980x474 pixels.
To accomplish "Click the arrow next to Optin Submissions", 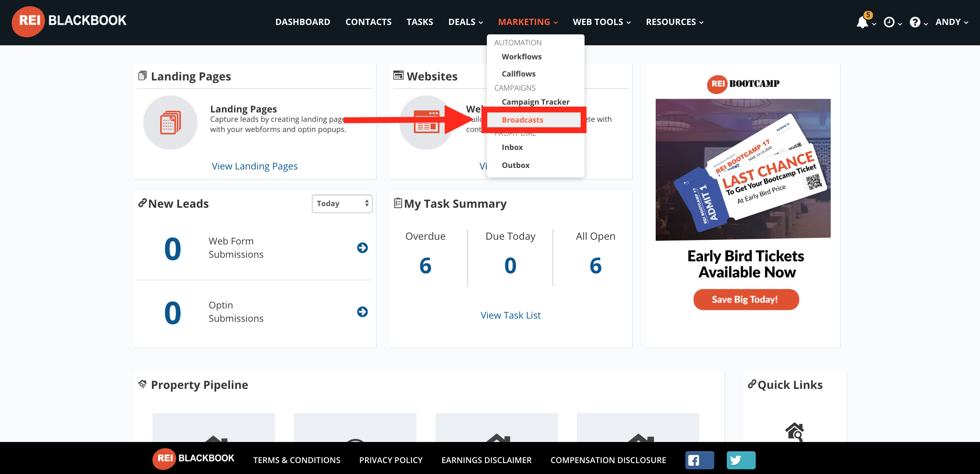I will click(362, 312).
